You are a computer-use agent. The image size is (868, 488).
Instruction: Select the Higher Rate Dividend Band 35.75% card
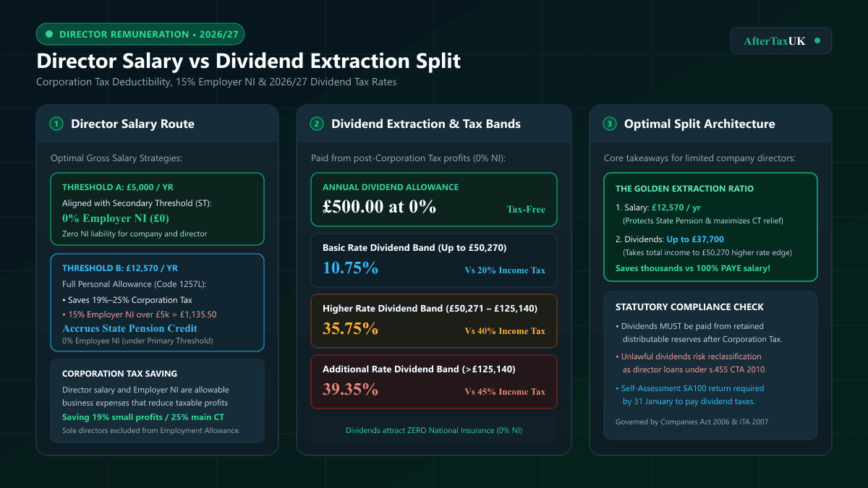(x=434, y=320)
